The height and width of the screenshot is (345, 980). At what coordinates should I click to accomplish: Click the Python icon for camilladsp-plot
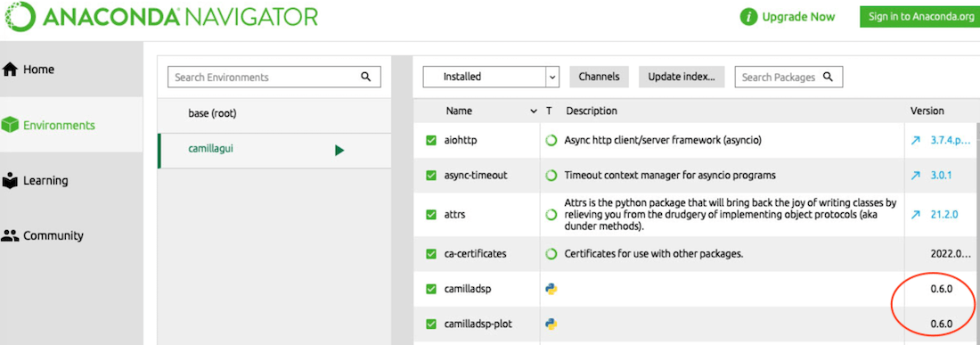[551, 324]
